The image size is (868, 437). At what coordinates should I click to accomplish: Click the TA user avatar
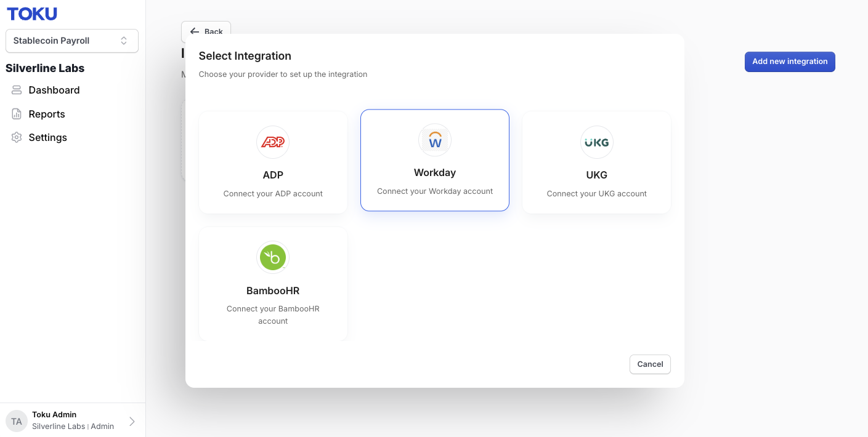[17, 421]
